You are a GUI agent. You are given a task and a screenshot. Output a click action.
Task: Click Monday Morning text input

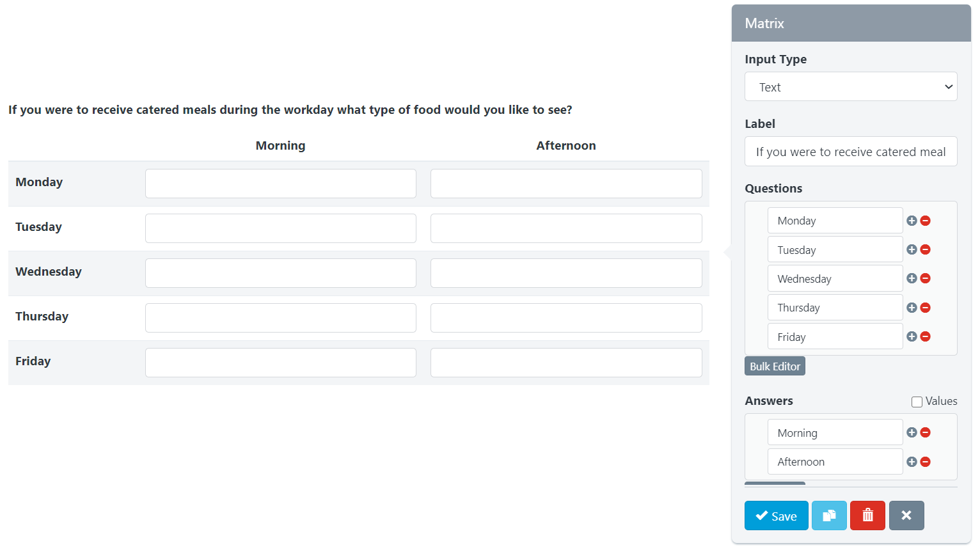click(280, 184)
